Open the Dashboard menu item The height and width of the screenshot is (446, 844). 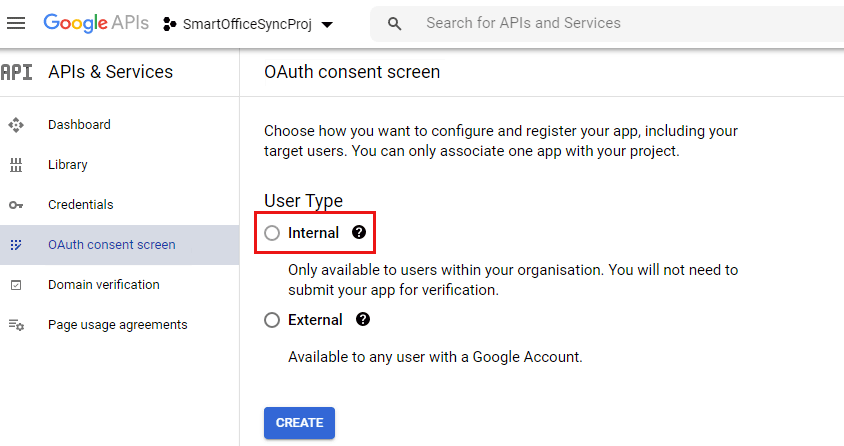(119, 125)
